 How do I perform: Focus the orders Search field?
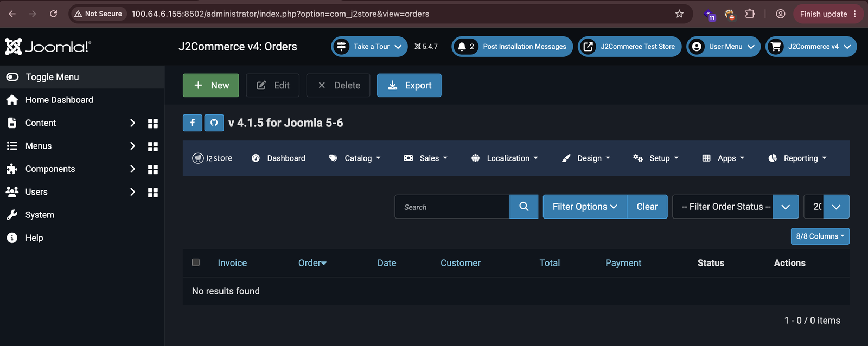pos(452,207)
